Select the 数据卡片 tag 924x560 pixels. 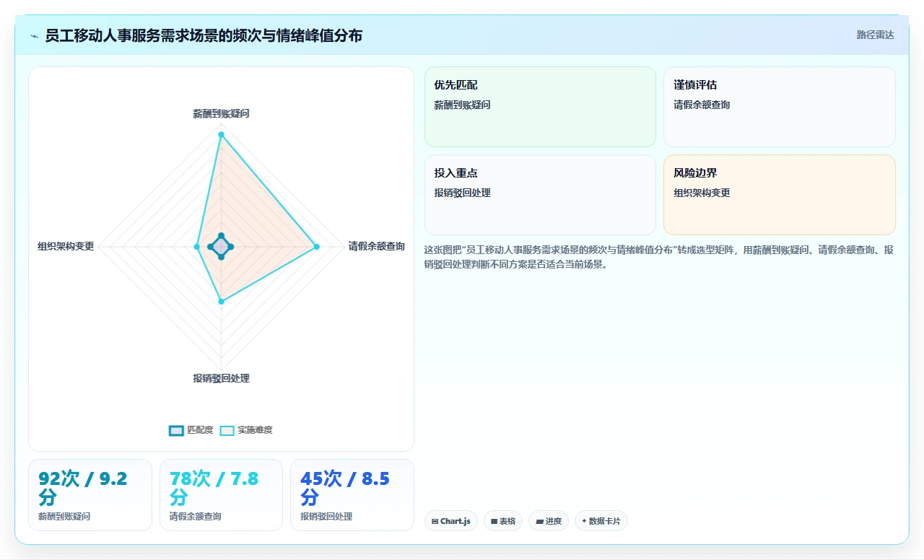click(x=601, y=521)
